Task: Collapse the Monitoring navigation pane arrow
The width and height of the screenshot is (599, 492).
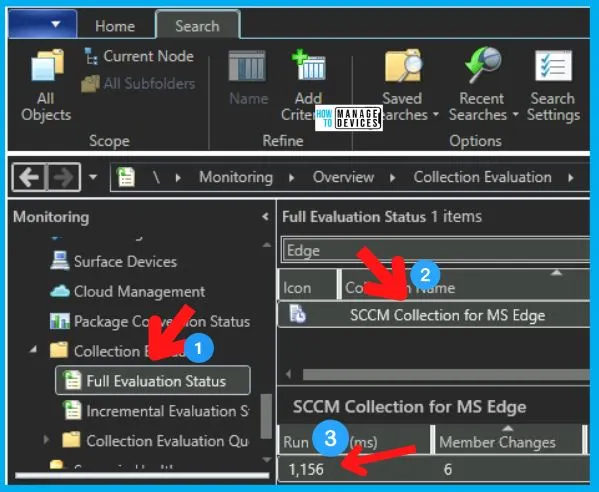Action: [x=266, y=217]
